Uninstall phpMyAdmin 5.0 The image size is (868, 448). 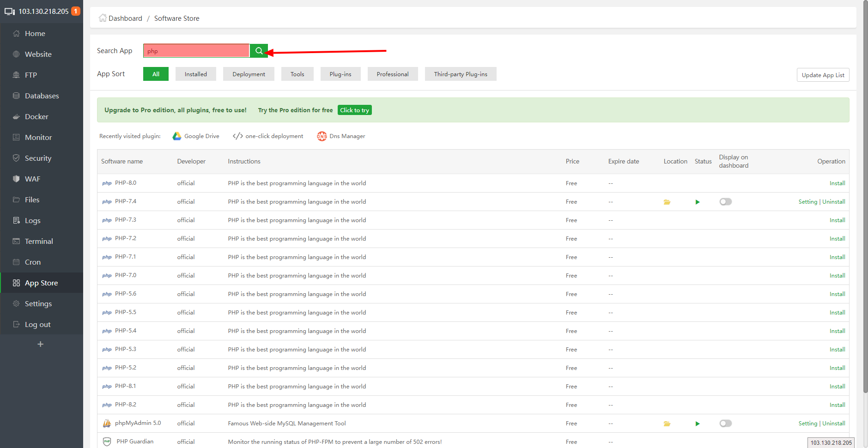click(x=834, y=424)
